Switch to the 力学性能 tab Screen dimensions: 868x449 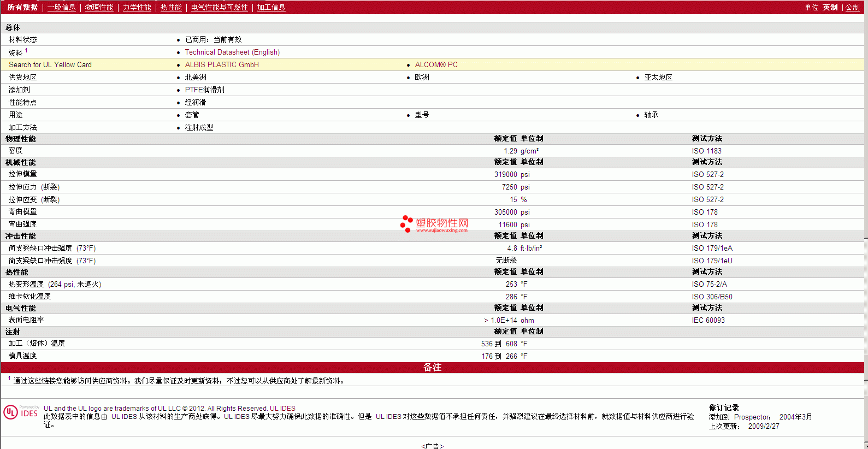(x=137, y=8)
